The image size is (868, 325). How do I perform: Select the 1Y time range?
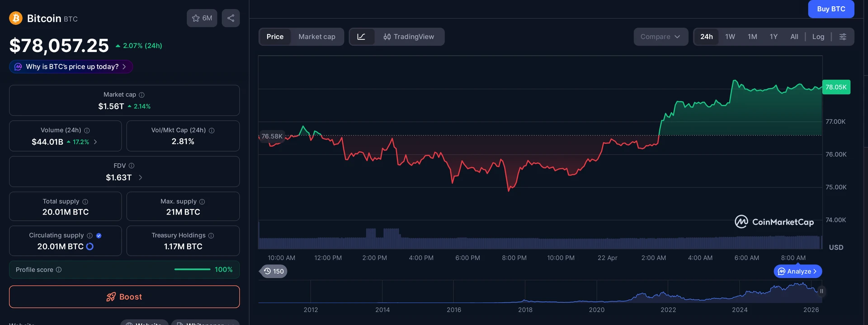(774, 37)
